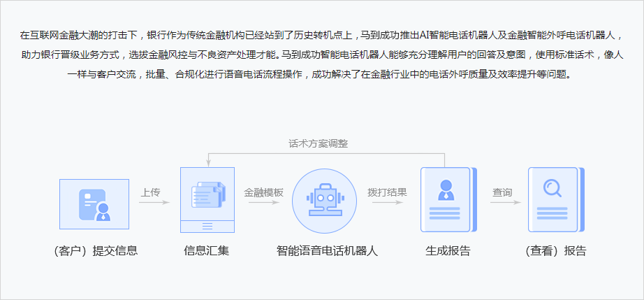Click the customer submit-info card icon
The image size is (644, 300).
[94, 204]
